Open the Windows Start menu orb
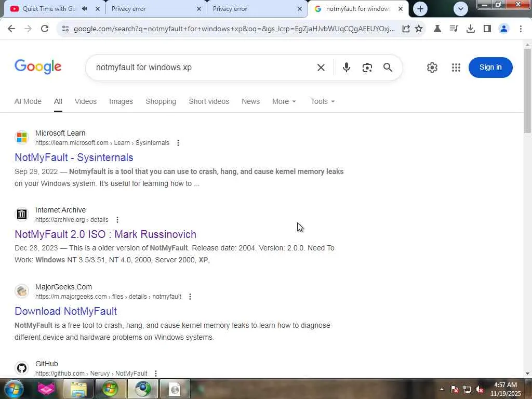Screen dimensions: 532x399 (14, 389)
